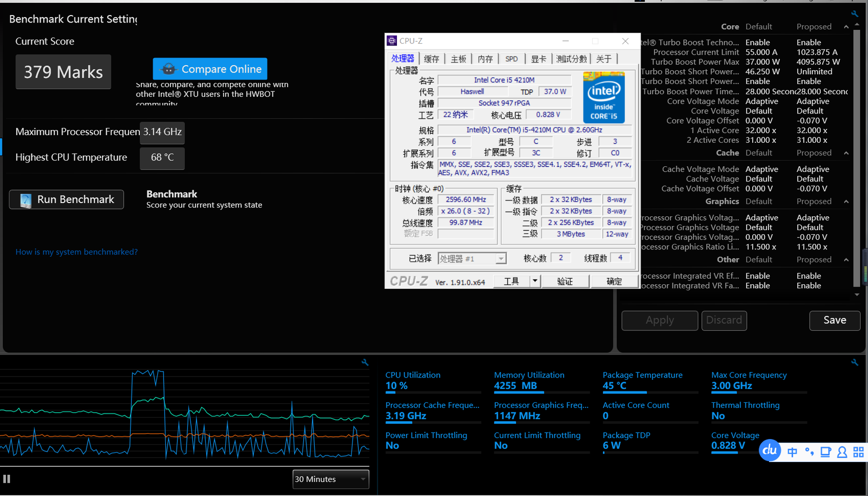
Task: Click the 3.14 GHz maximum frequency value
Action: point(162,132)
